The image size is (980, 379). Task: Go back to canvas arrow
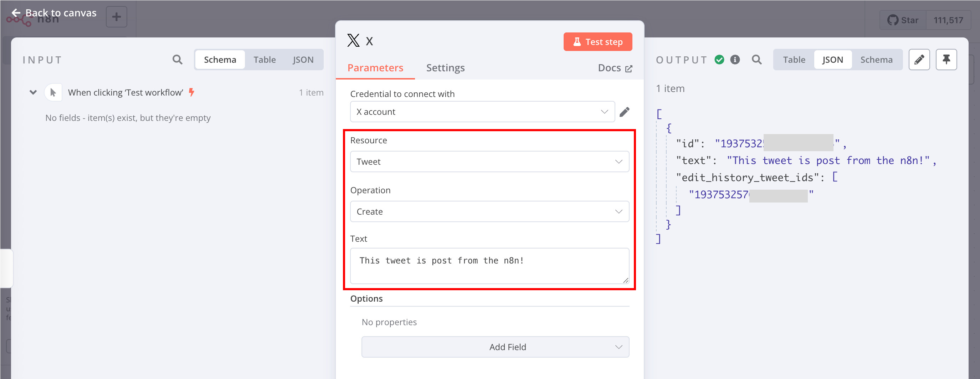[x=16, y=13]
